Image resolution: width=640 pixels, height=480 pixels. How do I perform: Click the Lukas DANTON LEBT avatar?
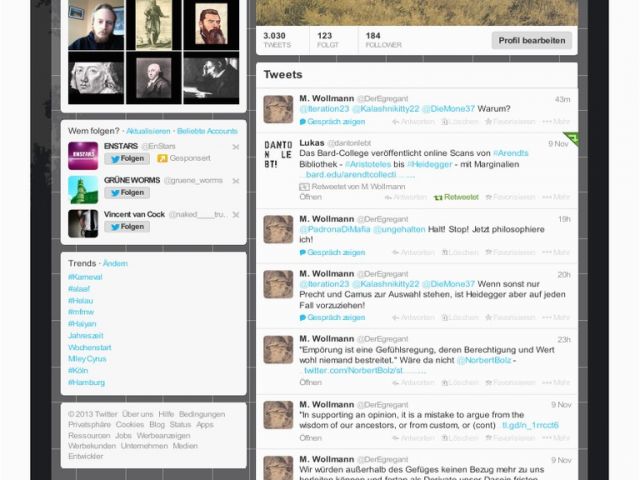pos(278,154)
